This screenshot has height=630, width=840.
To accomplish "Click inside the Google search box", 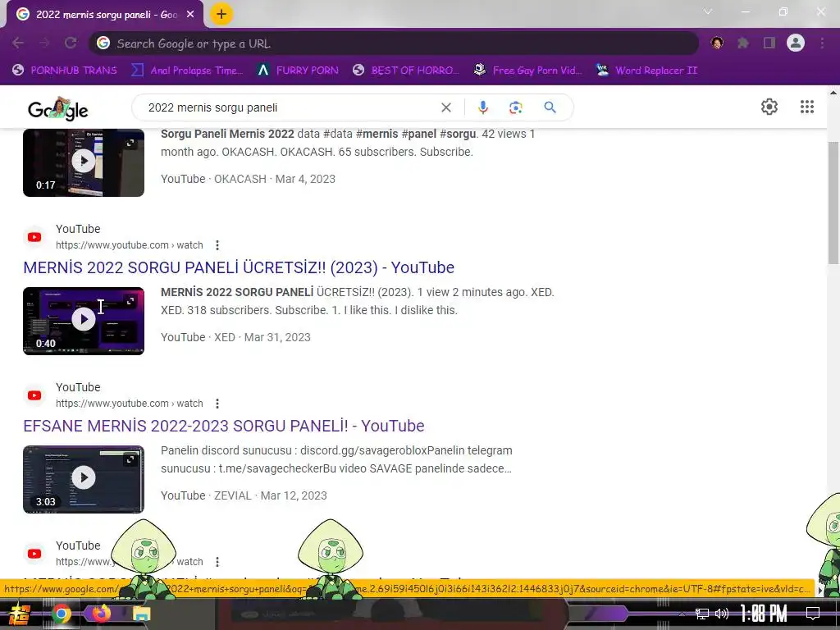I will coord(290,107).
